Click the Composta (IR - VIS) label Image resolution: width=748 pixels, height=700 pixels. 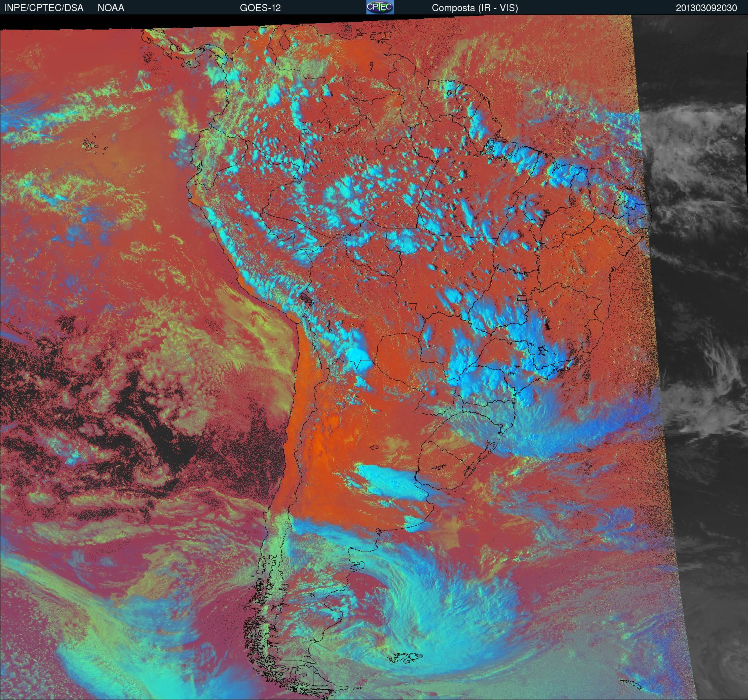[x=475, y=8]
